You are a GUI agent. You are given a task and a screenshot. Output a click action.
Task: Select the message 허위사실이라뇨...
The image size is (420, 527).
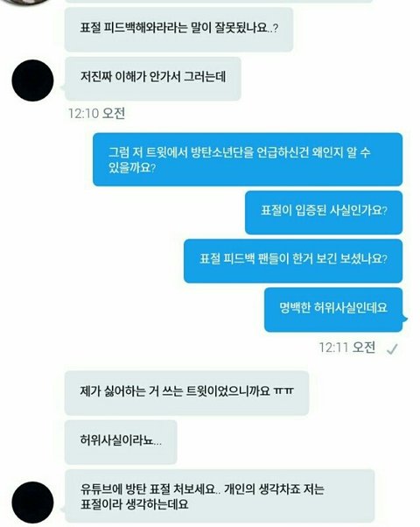pos(121,442)
